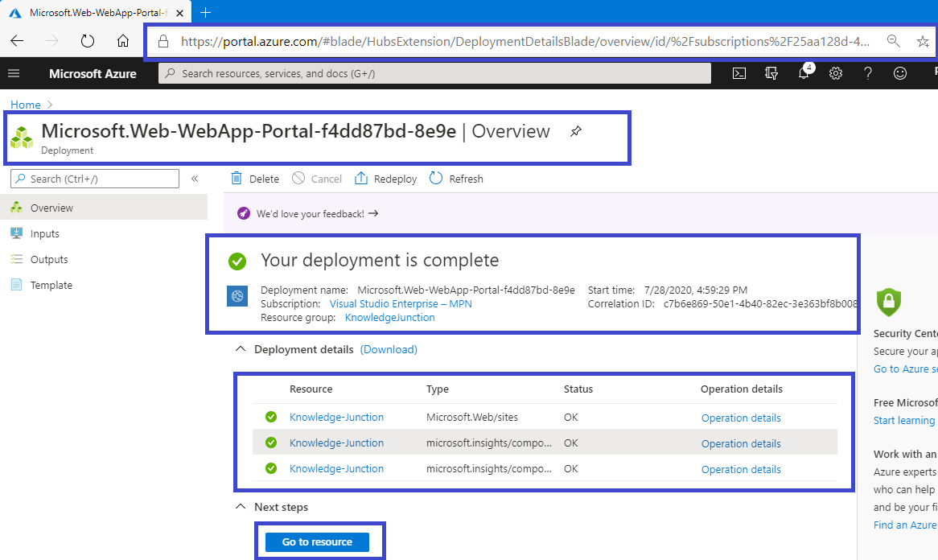This screenshot has height=560, width=938.
Task: Sort by the Type column header
Action: point(438,389)
